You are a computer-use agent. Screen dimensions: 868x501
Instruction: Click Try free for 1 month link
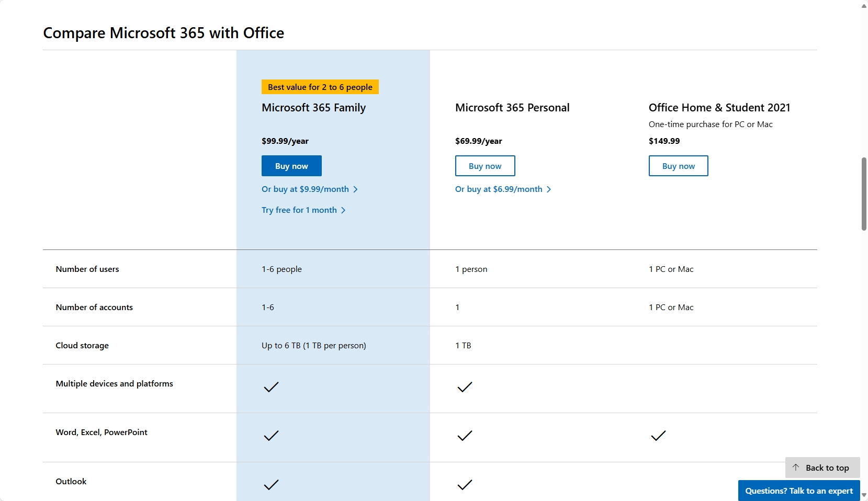tap(299, 210)
